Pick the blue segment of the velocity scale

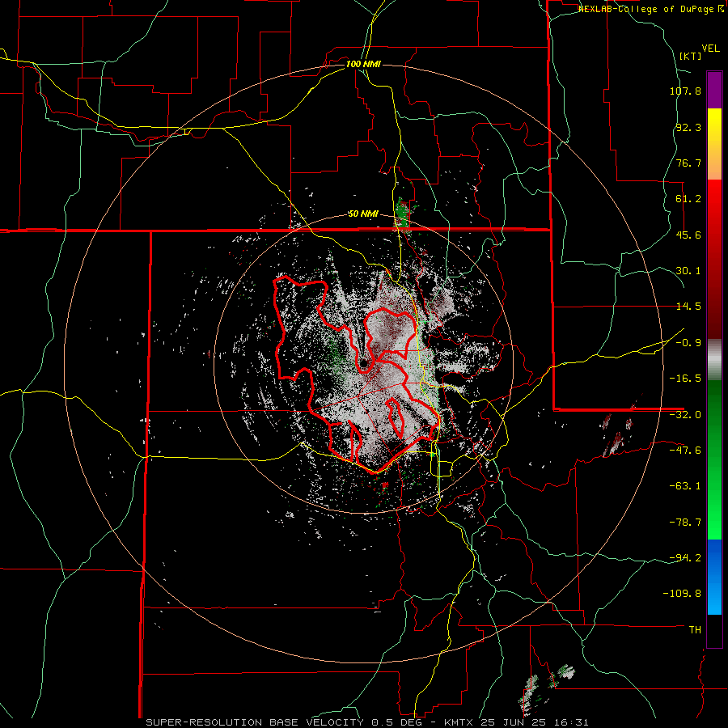point(714,577)
